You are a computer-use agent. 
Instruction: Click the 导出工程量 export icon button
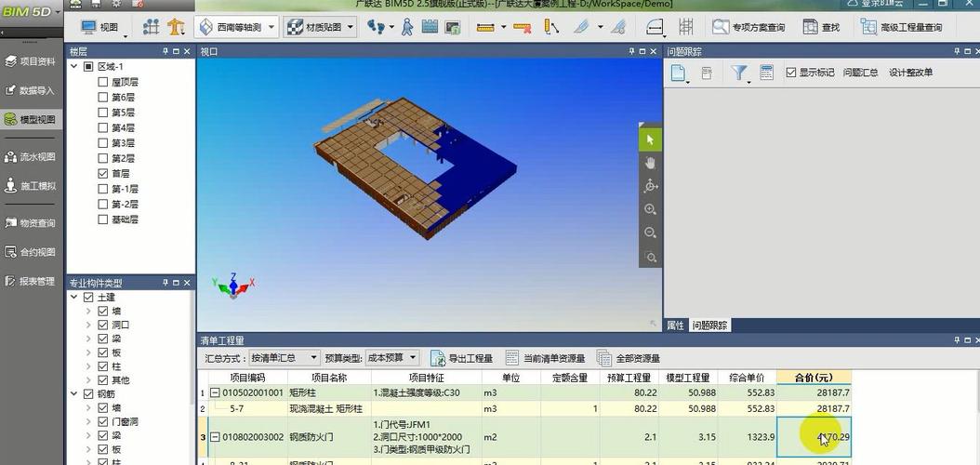461,358
